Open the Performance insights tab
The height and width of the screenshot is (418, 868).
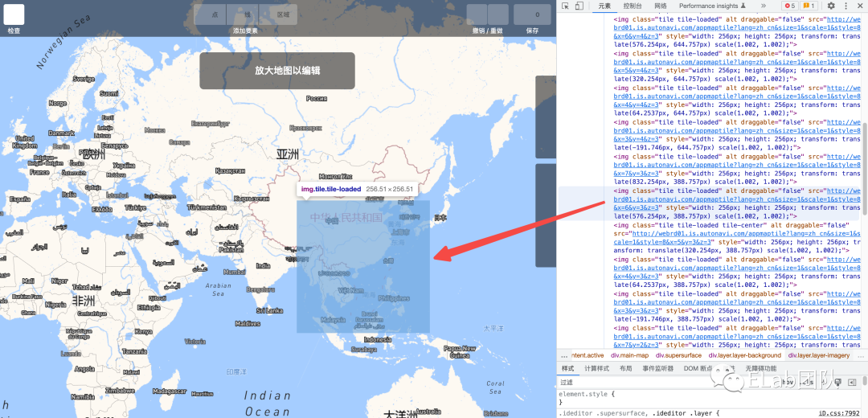pyautogui.click(x=712, y=6)
